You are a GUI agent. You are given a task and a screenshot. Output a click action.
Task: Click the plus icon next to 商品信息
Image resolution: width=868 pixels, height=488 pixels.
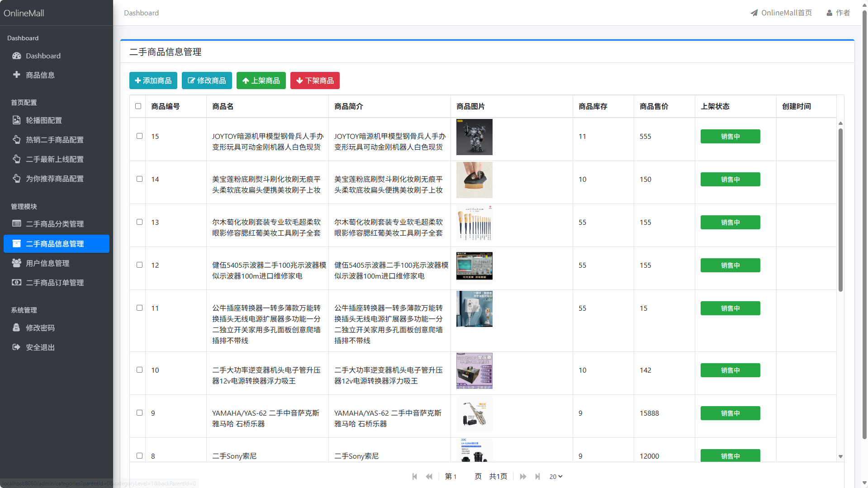[17, 75]
